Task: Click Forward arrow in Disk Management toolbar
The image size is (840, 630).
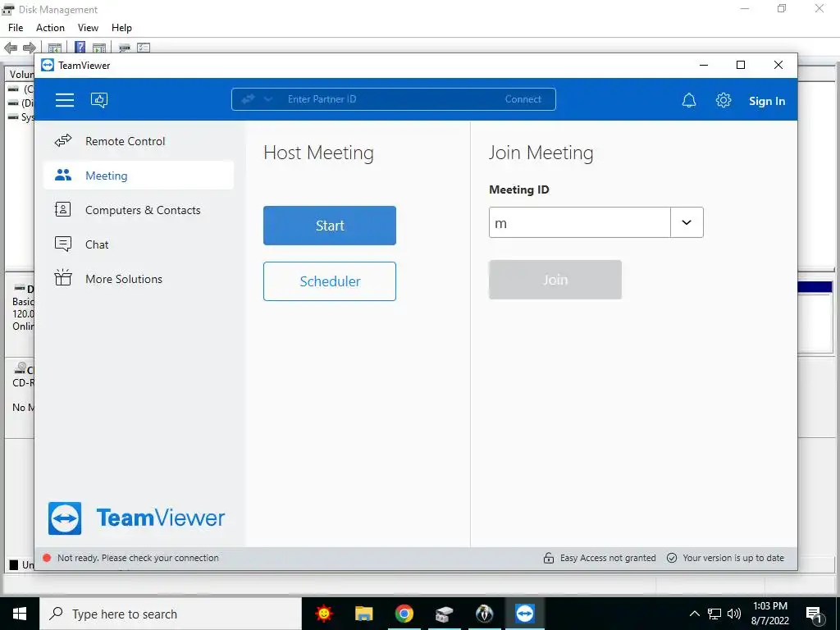Action: point(30,48)
